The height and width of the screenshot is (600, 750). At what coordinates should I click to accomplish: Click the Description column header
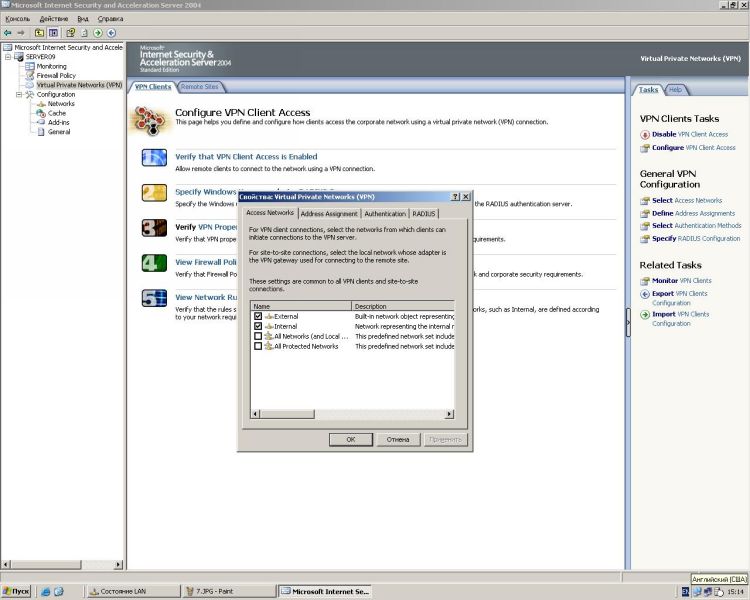403,306
